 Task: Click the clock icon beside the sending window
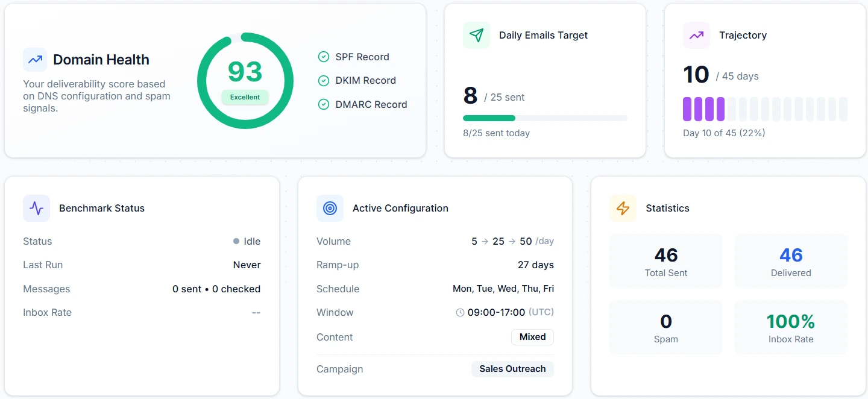460,313
